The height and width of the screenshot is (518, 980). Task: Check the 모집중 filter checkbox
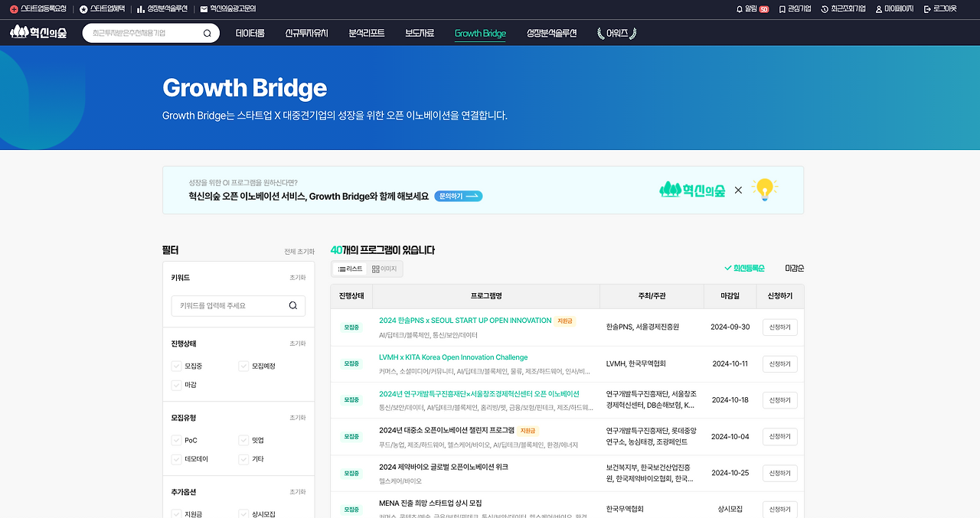click(177, 366)
